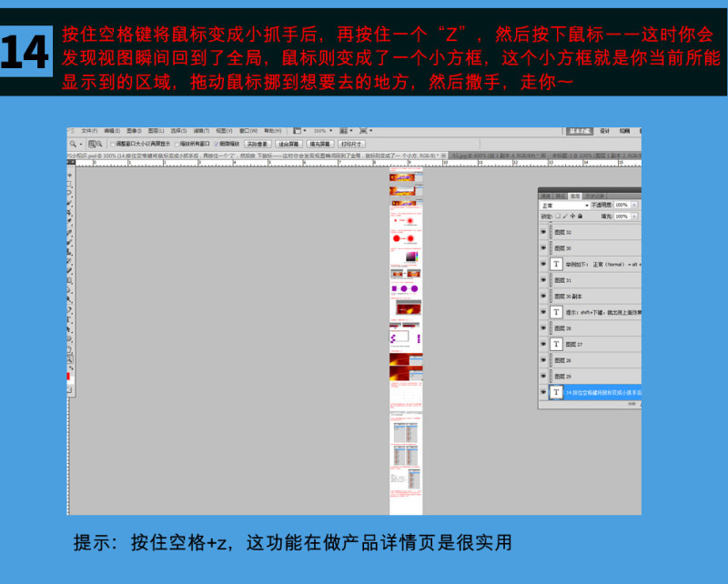The width and height of the screenshot is (728, 584).
Task: Hide layer 图层 31 via eye icon
Action: (x=543, y=280)
